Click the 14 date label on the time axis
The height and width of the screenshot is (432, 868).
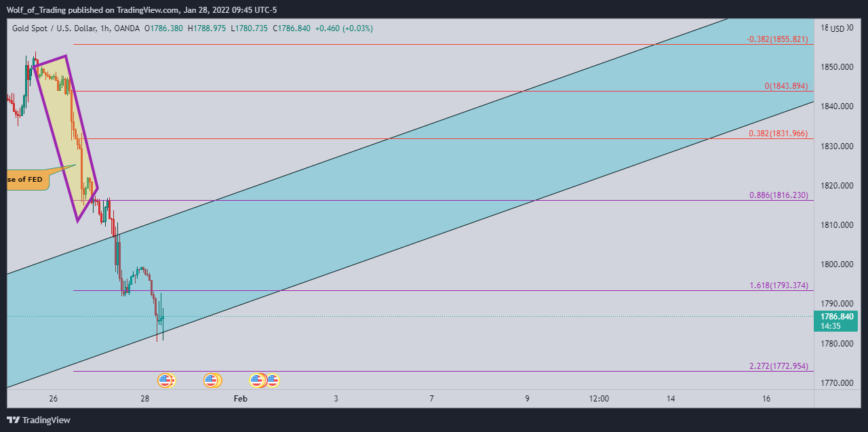[671, 399]
